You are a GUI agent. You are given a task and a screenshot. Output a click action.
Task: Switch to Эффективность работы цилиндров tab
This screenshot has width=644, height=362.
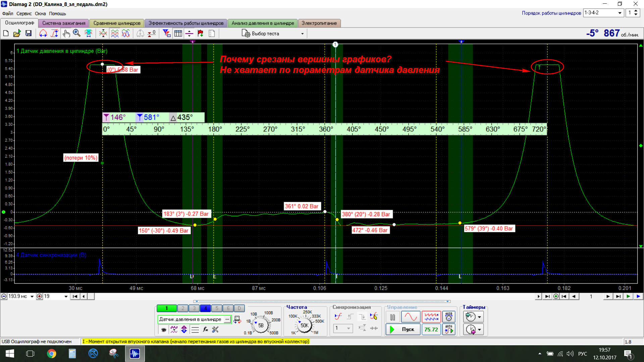click(186, 23)
